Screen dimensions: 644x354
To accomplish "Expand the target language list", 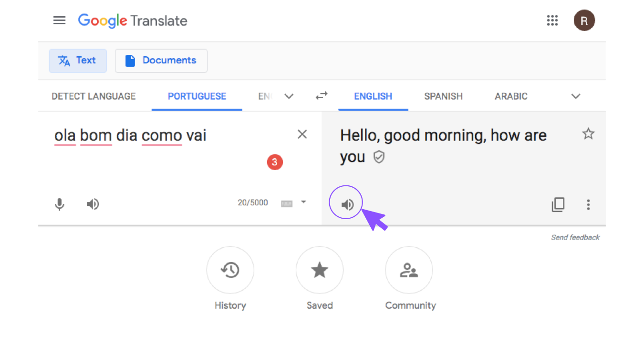I will tap(576, 96).
